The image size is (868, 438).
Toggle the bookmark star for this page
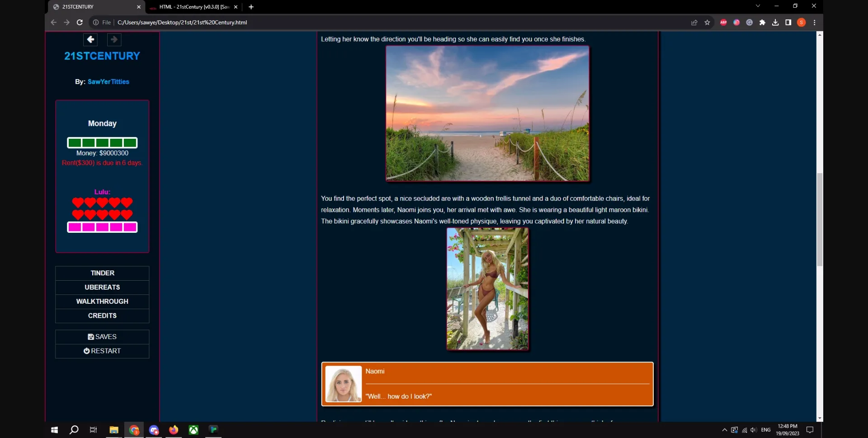[708, 22]
